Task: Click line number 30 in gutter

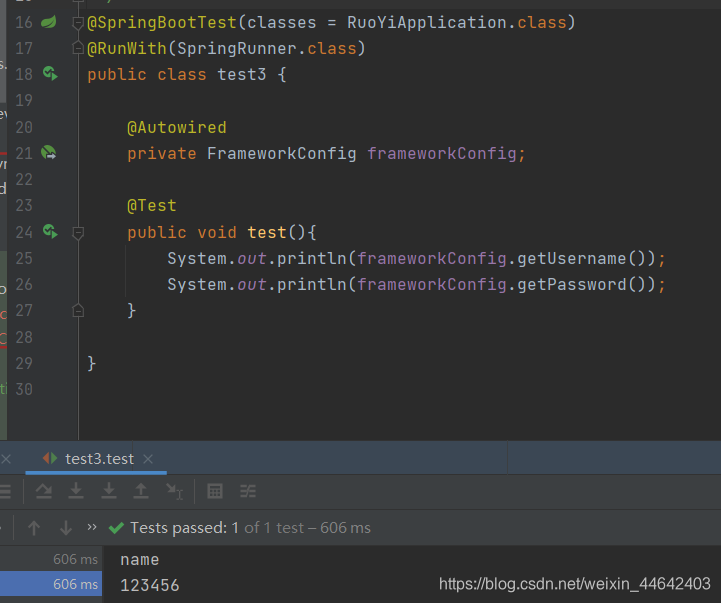Action: [x=24, y=389]
